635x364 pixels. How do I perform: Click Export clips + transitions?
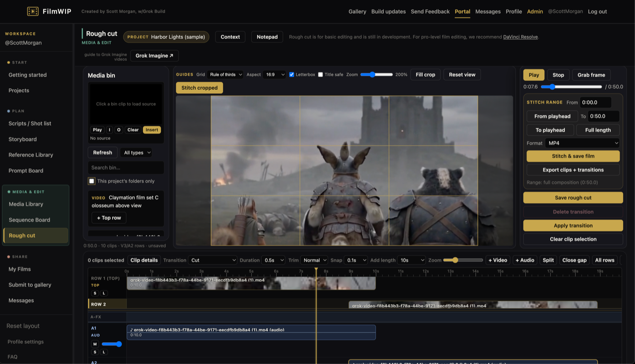pyautogui.click(x=573, y=170)
